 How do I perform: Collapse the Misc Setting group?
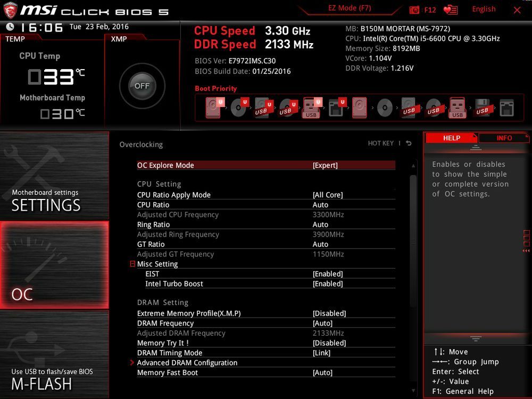point(132,264)
